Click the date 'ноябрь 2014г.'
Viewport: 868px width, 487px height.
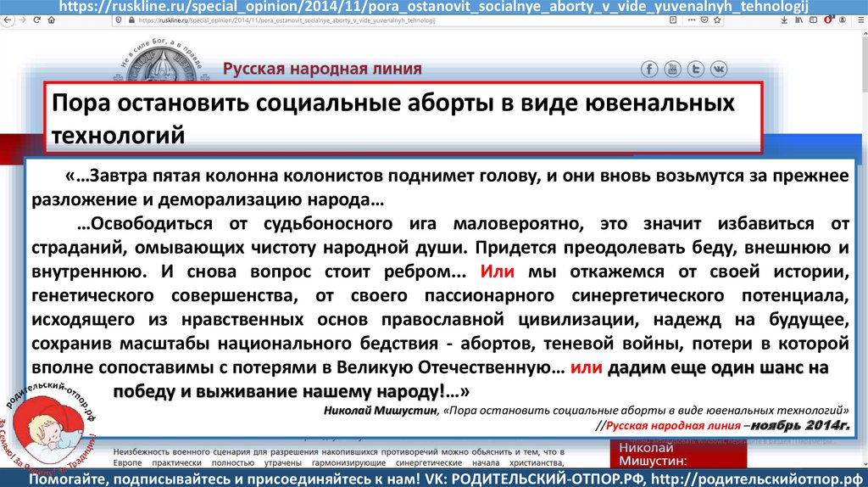(x=800, y=426)
